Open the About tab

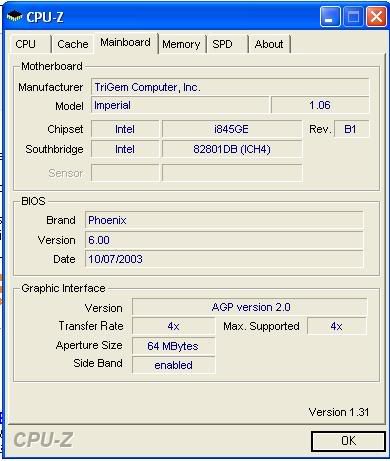(269, 44)
